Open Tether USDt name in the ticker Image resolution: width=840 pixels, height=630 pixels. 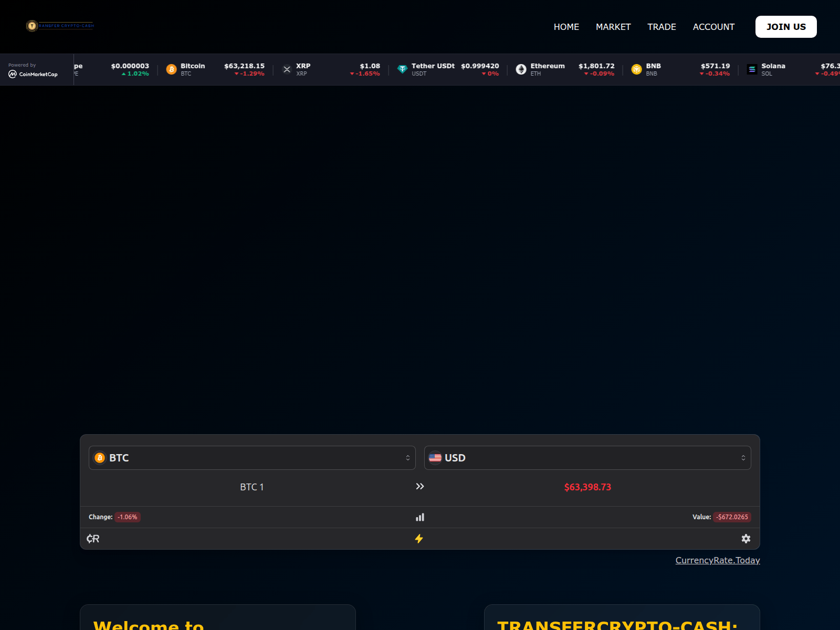coord(433,66)
